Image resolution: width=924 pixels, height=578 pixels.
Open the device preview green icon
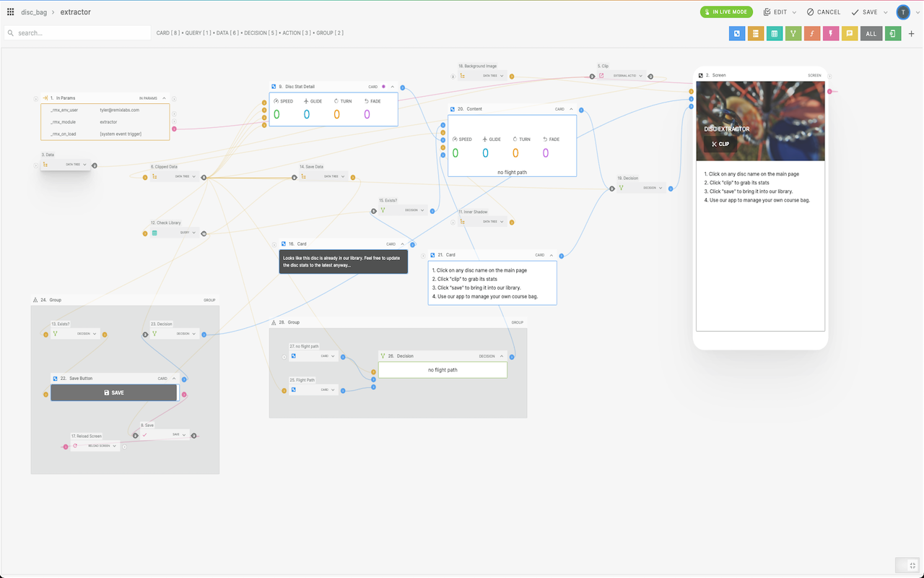pos(893,33)
